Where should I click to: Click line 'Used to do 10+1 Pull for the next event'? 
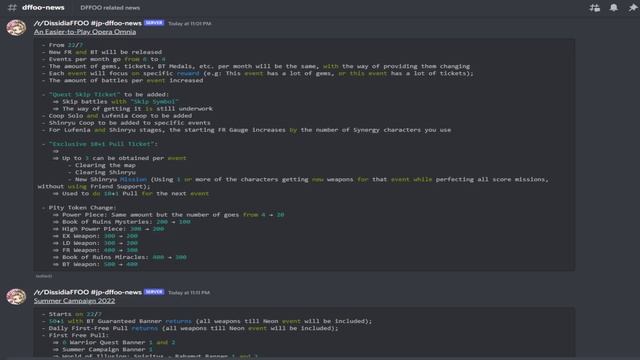131,193
